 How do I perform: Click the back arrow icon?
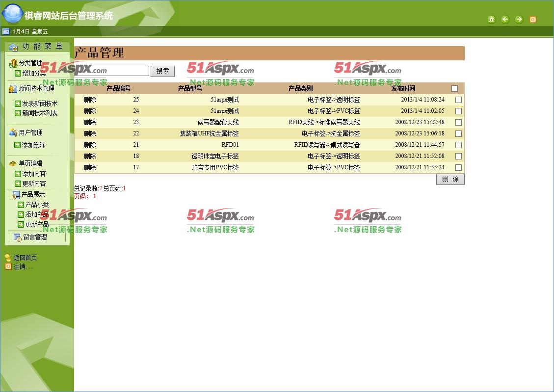(x=505, y=20)
